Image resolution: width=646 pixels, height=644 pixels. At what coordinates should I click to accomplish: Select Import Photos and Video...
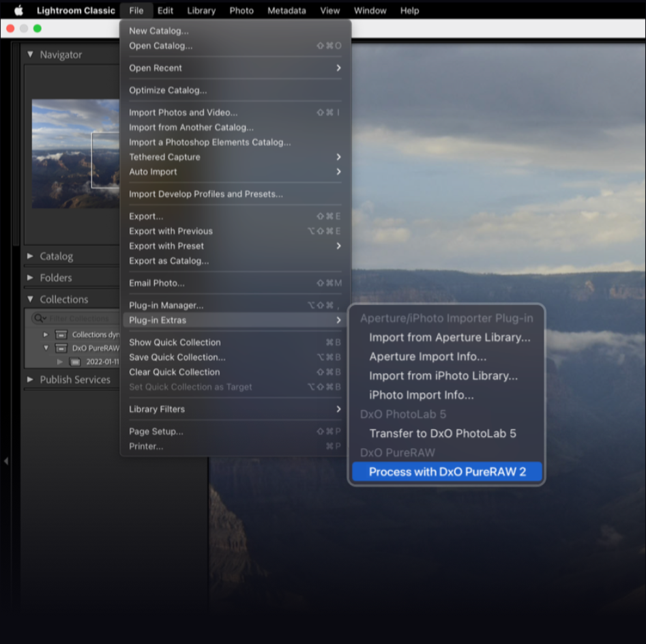235,113
